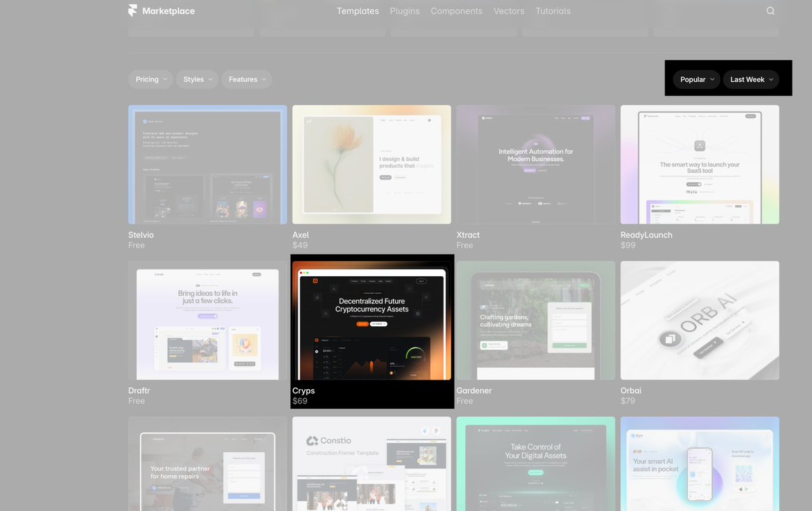Click the search icon in the top bar
The height and width of the screenshot is (511, 812).
pos(770,10)
